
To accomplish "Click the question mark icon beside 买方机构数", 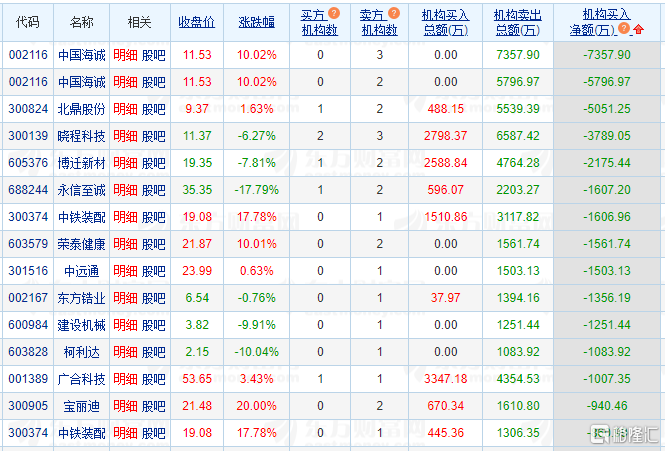I will click(334, 14).
